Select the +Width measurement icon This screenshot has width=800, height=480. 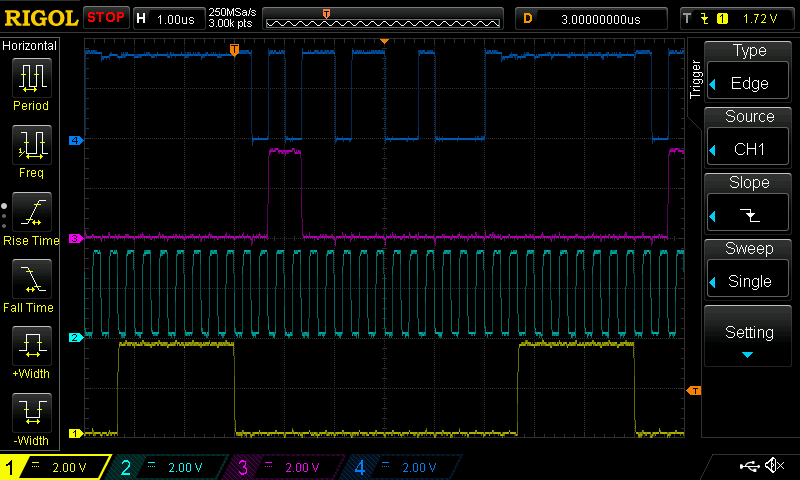pyautogui.click(x=32, y=346)
